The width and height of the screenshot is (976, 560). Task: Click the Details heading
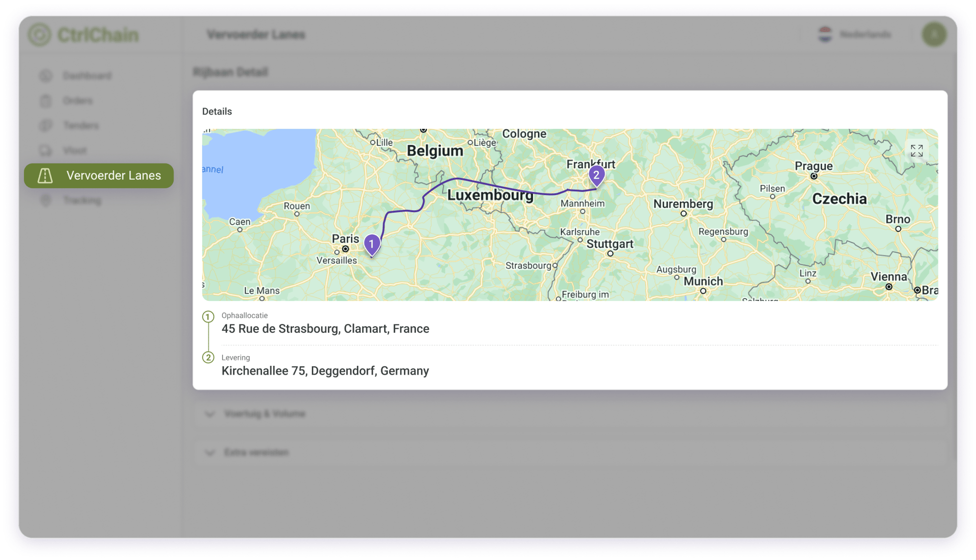pyautogui.click(x=217, y=112)
